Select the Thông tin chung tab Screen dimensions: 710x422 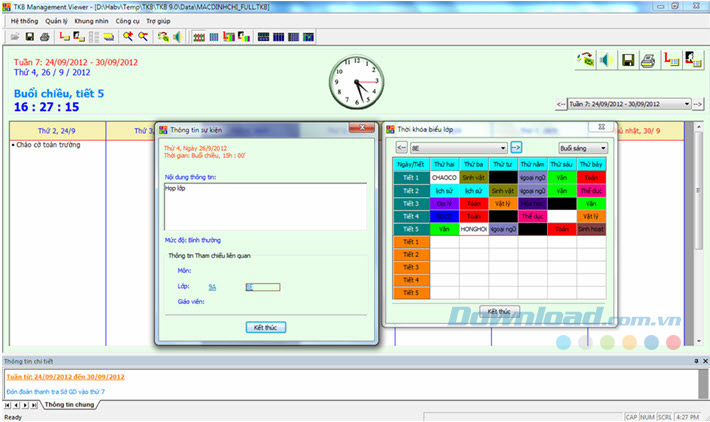[71, 404]
